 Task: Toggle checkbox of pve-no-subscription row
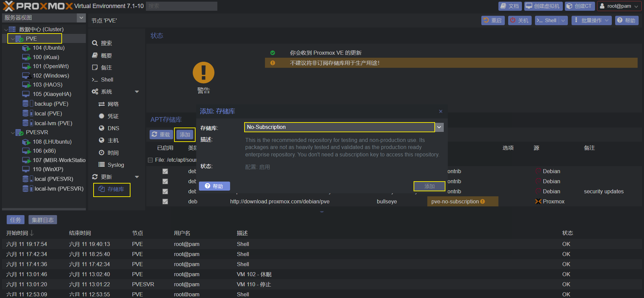(165, 201)
